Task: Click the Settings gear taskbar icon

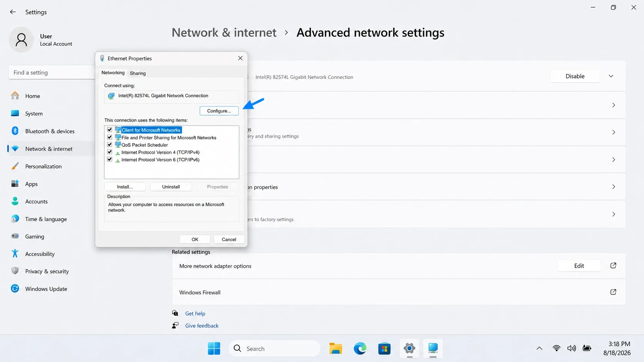Action: click(409, 349)
